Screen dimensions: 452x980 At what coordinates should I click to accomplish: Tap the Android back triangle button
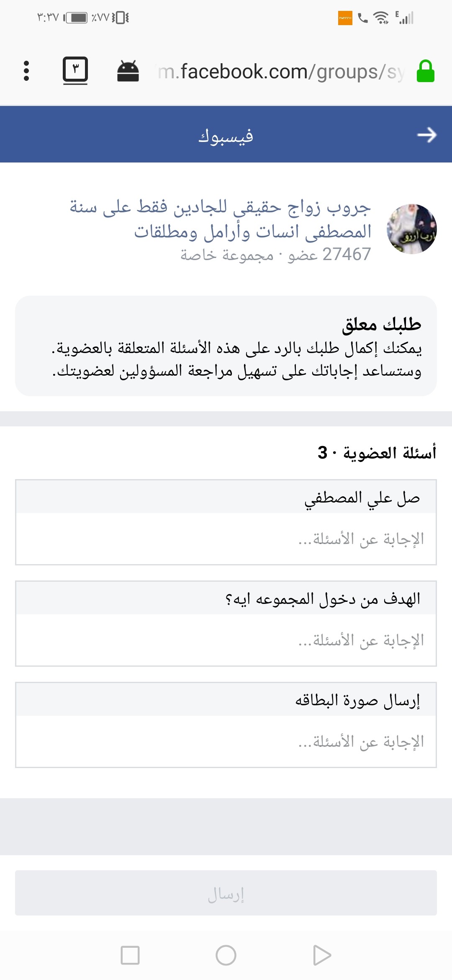pos(322,955)
